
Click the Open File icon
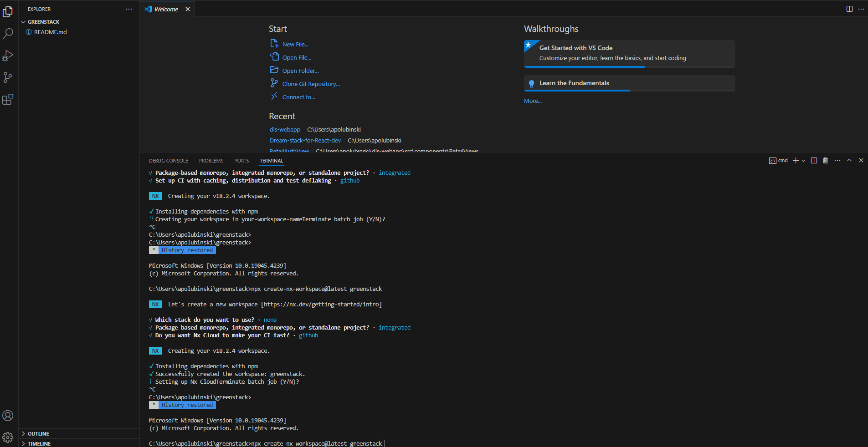274,57
